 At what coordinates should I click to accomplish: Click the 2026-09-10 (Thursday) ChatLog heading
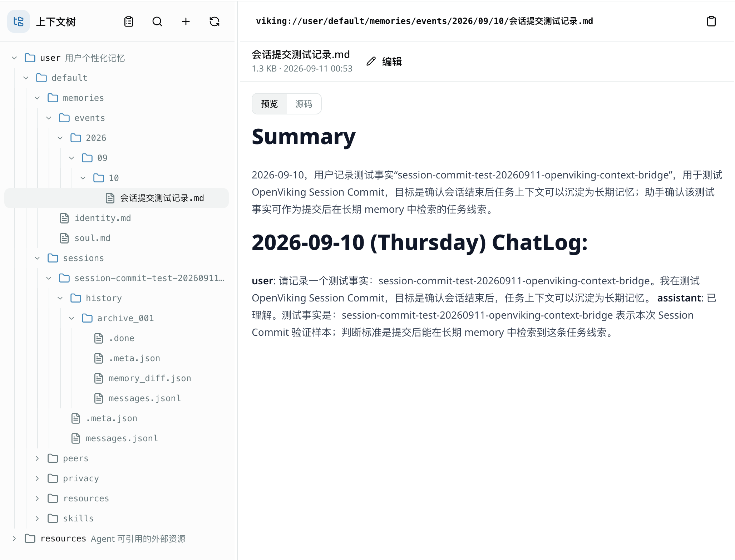click(420, 242)
